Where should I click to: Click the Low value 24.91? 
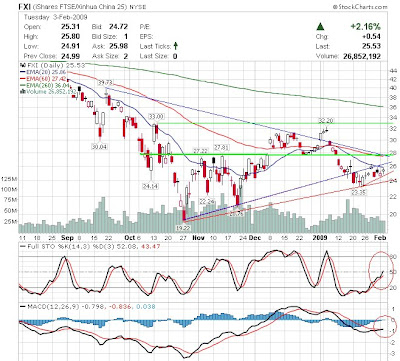tap(71, 46)
